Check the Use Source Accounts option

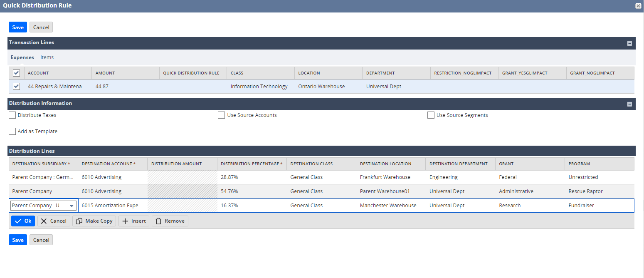click(222, 115)
